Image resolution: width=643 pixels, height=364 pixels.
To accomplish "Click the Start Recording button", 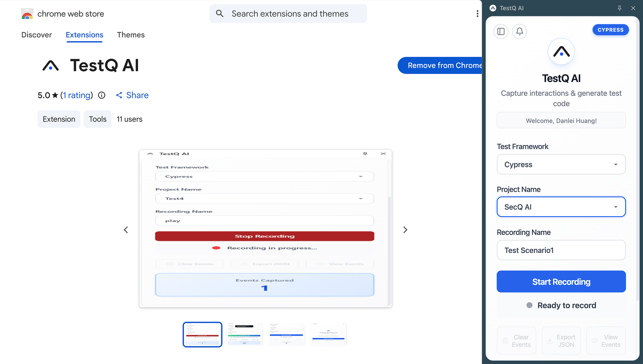I will 561,281.
